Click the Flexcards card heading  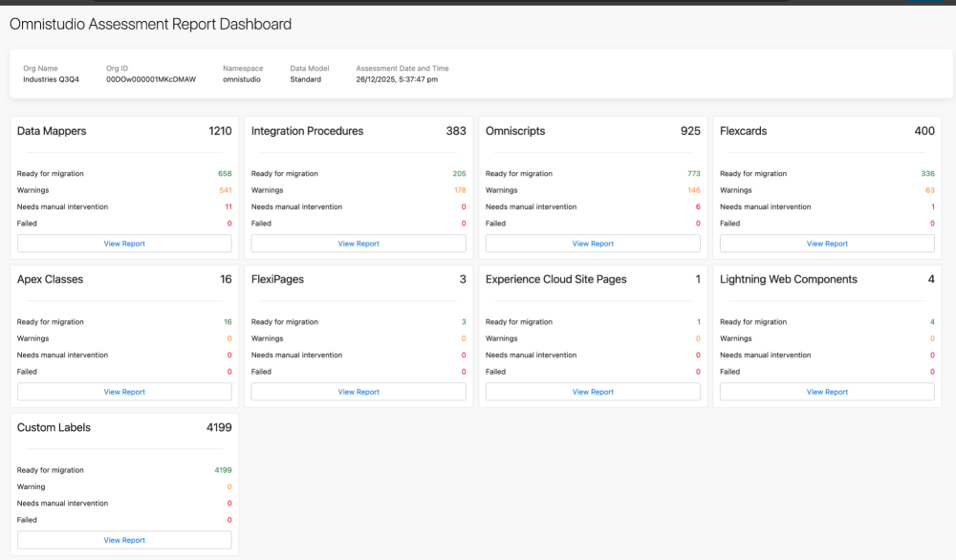(x=743, y=131)
